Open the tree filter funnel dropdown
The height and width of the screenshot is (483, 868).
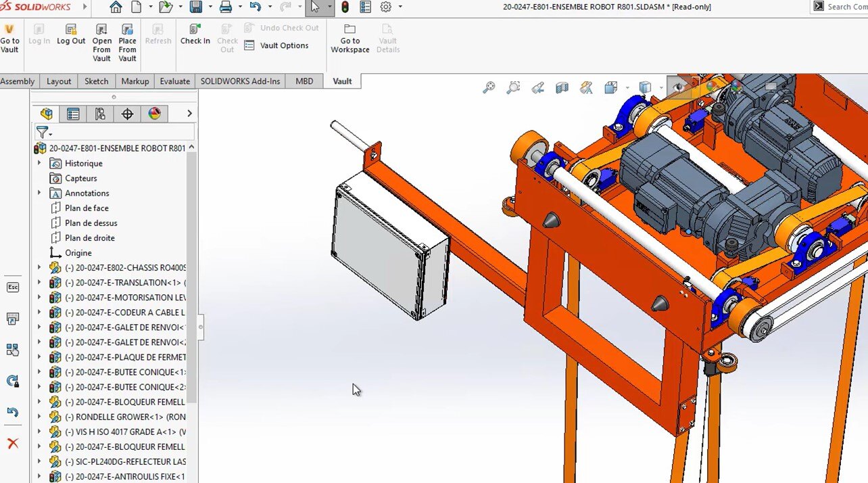point(44,133)
